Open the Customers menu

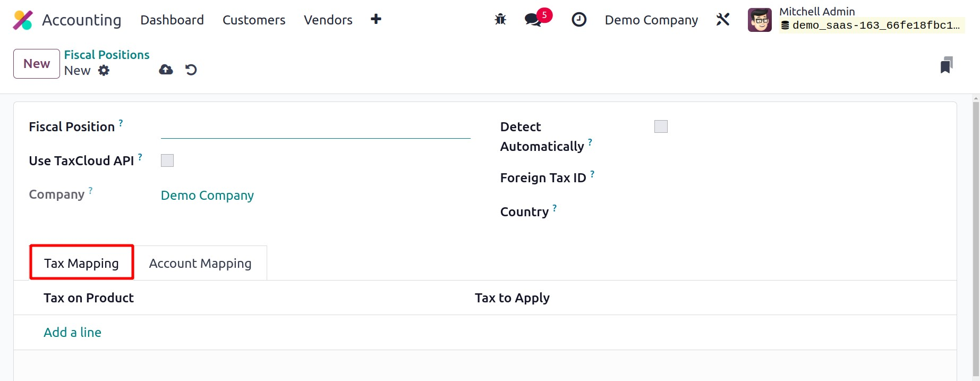click(254, 20)
